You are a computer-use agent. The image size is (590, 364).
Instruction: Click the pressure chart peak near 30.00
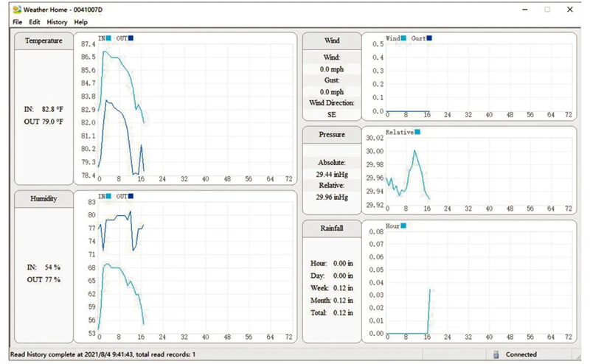pos(414,151)
